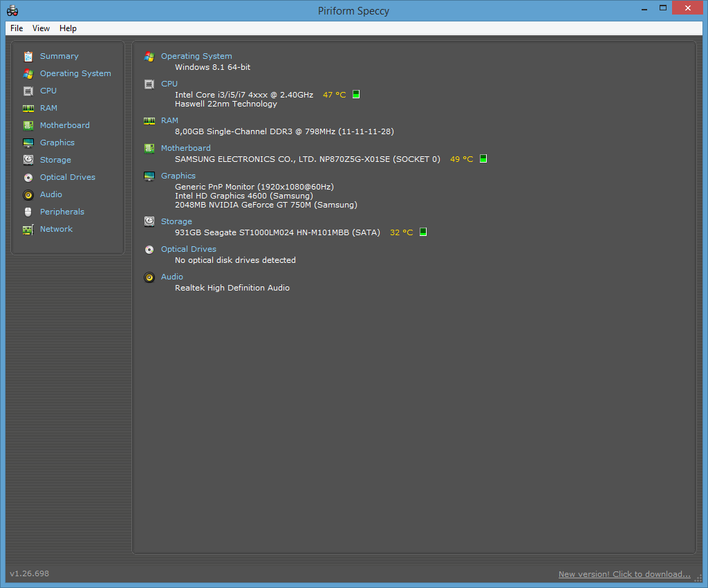Select Storage in the sidebar
708x588 pixels.
(55, 160)
